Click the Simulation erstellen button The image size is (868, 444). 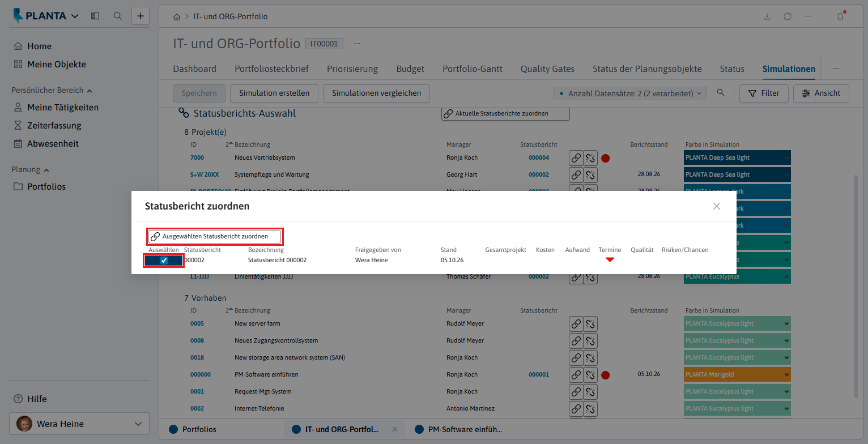pyautogui.click(x=274, y=93)
